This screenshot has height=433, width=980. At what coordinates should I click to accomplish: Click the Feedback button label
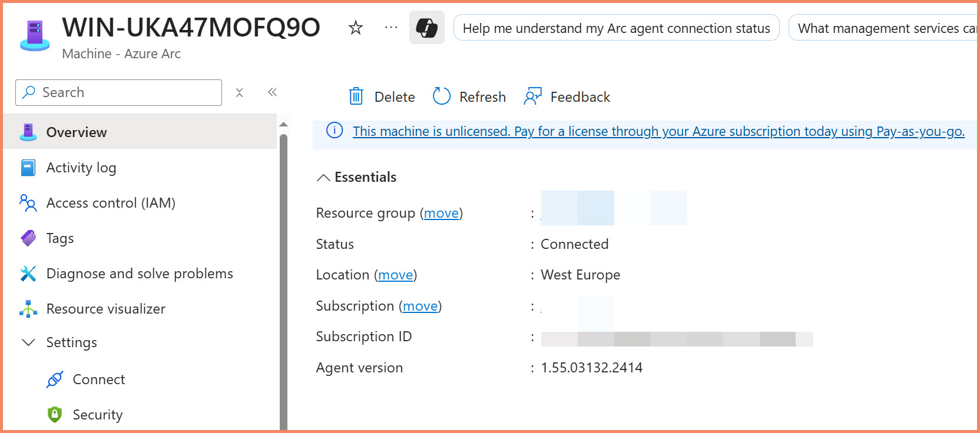(x=580, y=97)
